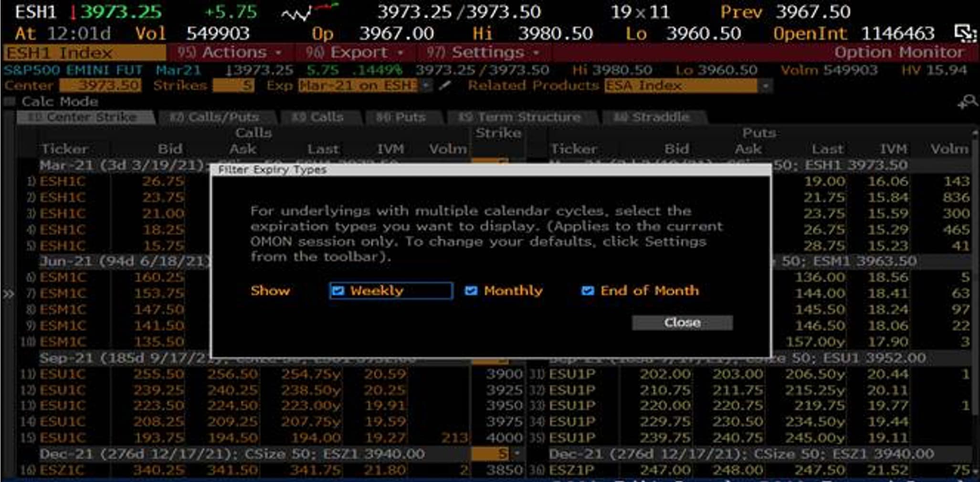Expand the left side panel with double chevrons

coord(8,293)
